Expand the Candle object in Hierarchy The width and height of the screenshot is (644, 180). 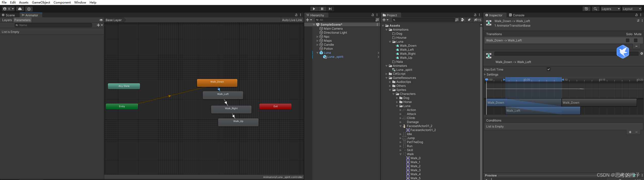coord(317,45)
